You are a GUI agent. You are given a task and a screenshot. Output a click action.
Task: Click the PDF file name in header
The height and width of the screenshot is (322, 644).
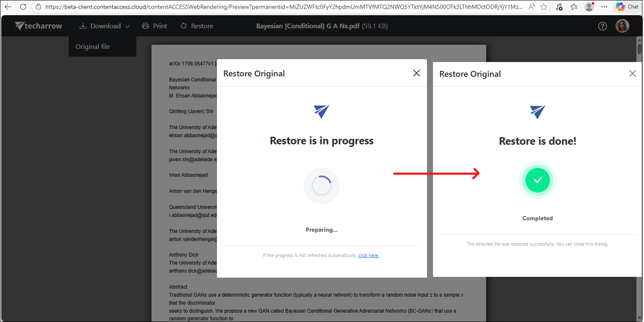[x=308, y=26]
